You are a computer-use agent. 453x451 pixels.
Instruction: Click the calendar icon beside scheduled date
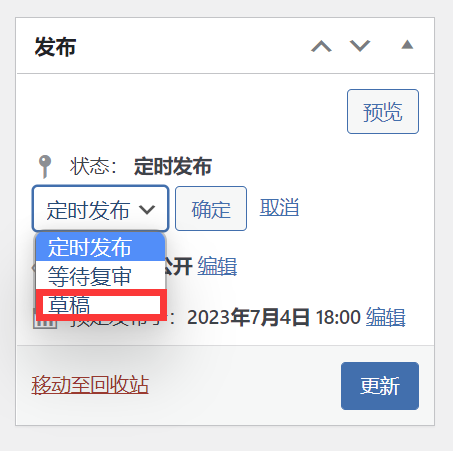[x=45, y=323]
